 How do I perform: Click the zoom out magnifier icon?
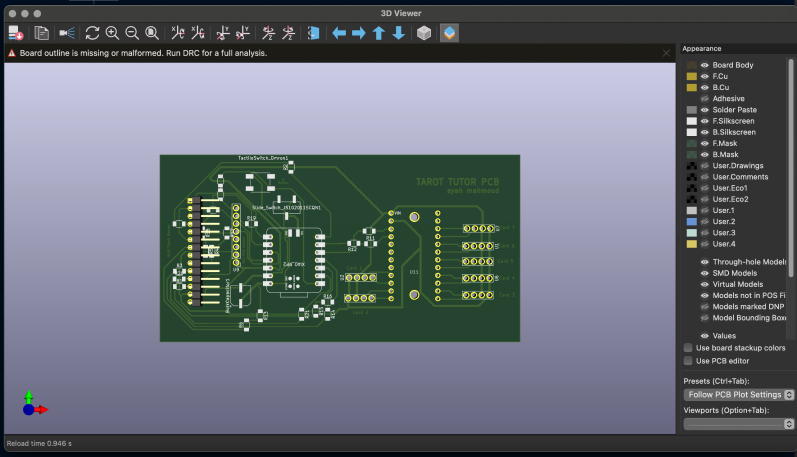point(131,33)
